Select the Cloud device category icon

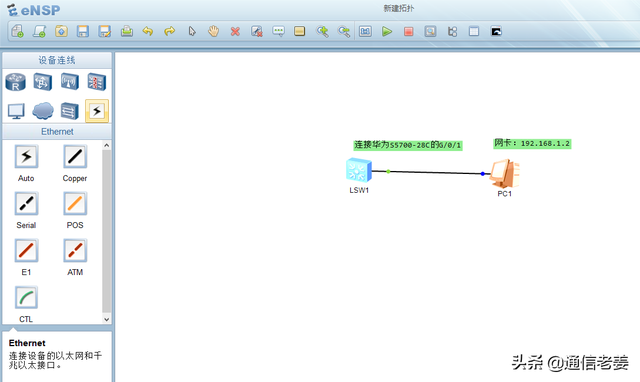(43, 111)
